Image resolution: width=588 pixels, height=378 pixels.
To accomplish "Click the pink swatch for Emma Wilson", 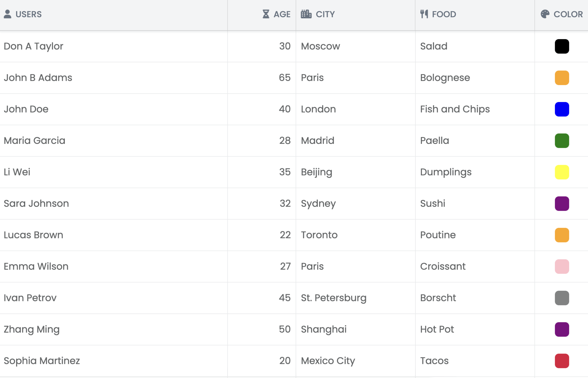I will pos(562,267).
